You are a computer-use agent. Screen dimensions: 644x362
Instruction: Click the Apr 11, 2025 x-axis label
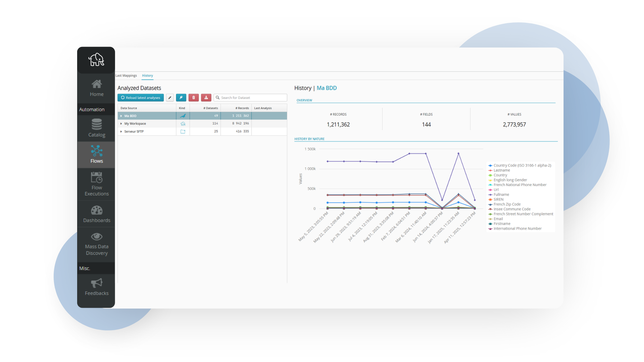460,228
